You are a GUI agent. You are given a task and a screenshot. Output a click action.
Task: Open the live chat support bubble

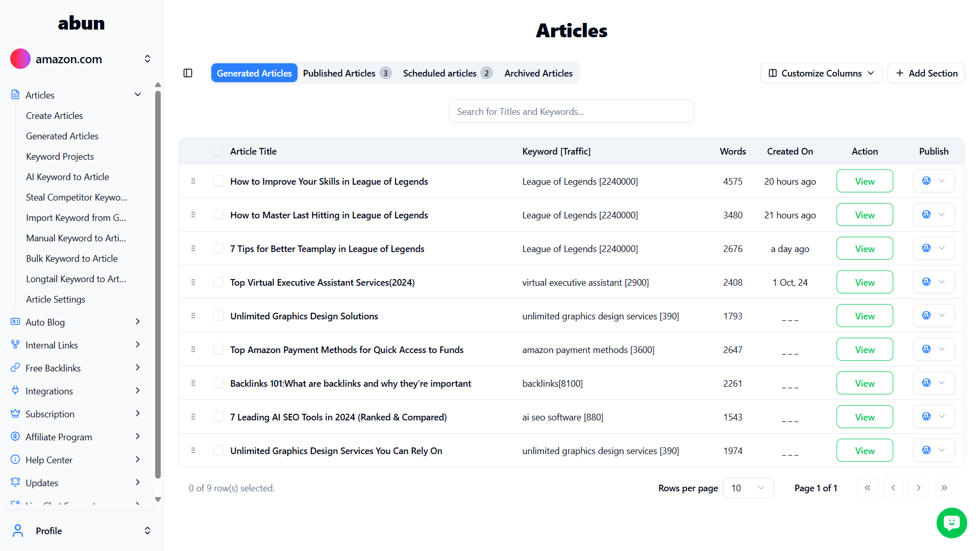pyautogui.click(x=951, y=522)
